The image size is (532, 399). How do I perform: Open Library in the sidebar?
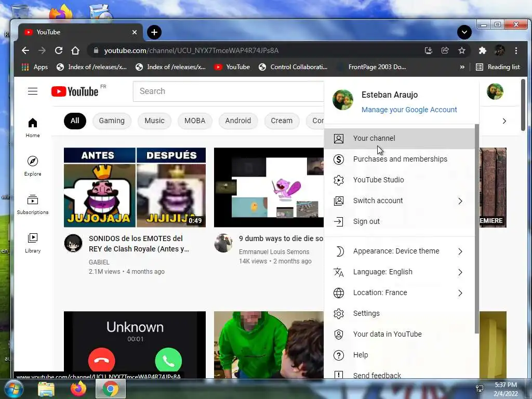33,243
